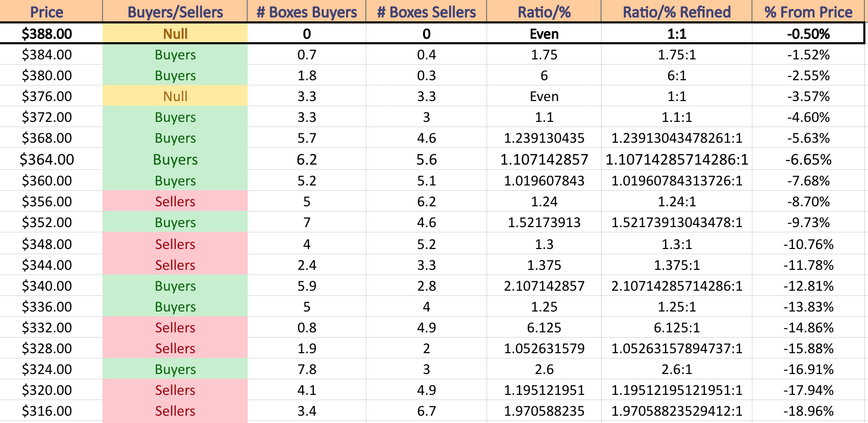Viewport: 868px width, 423px height.
Task: Select the 1.75:1 refined ratio cell
Action: pos(676,55)
